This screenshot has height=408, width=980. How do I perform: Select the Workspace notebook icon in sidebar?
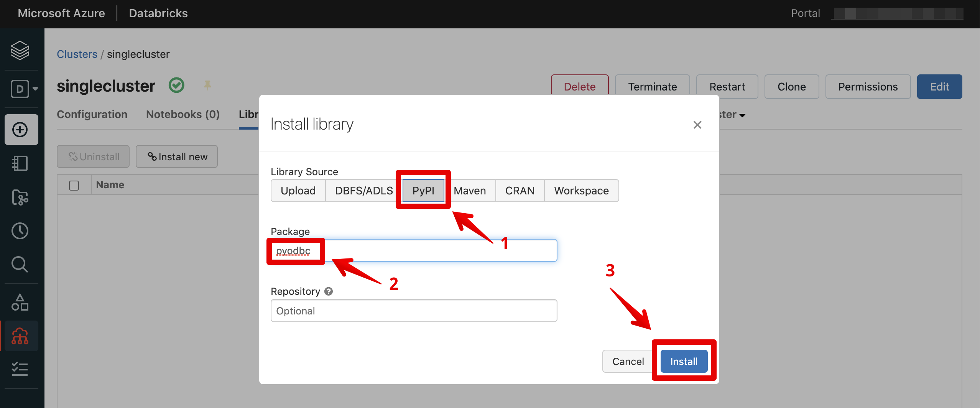tap(20, 163)
